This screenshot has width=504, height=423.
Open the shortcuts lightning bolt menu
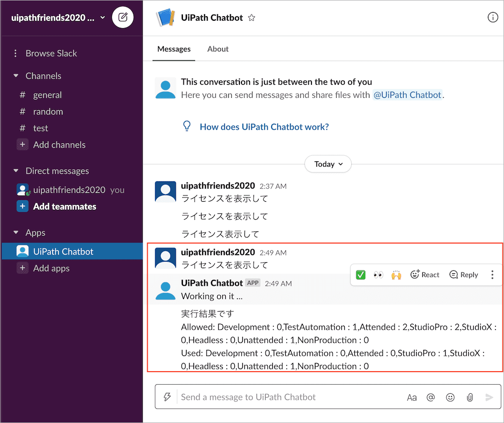[x=167, y=397]
